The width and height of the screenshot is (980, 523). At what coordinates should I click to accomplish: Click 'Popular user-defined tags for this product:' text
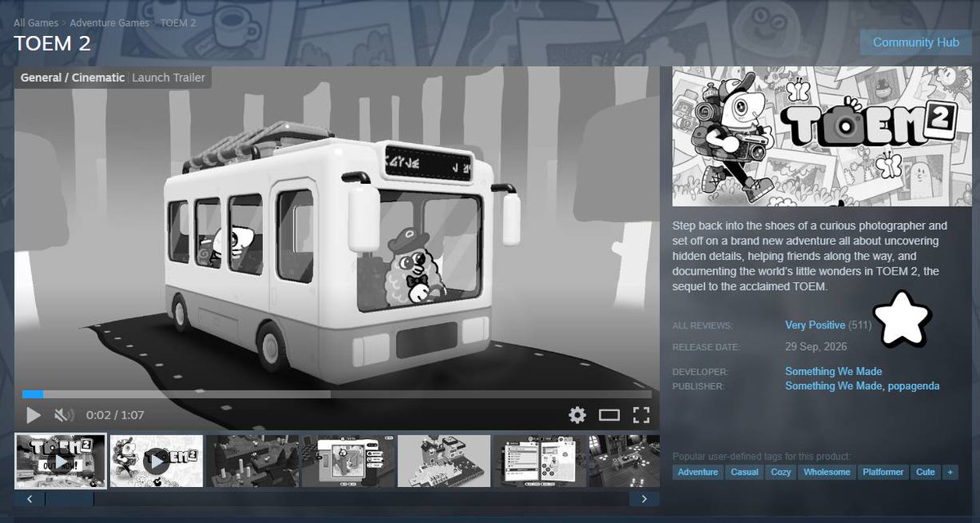(x=762, y=456)
